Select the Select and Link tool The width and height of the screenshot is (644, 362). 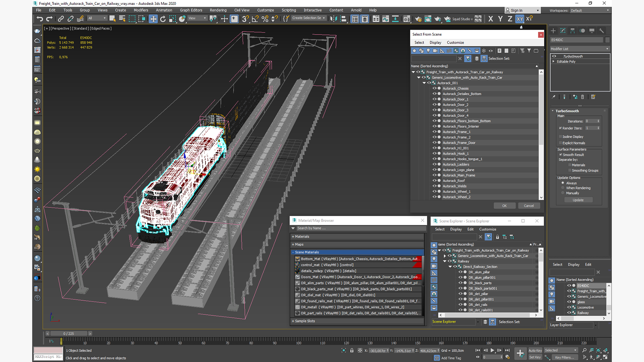click(61, 19)
